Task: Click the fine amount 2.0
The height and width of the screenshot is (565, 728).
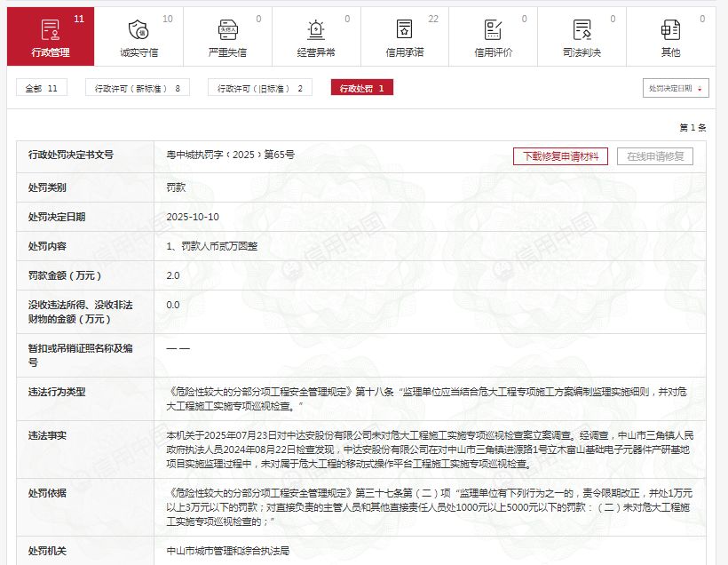Action: coord(173,275)
